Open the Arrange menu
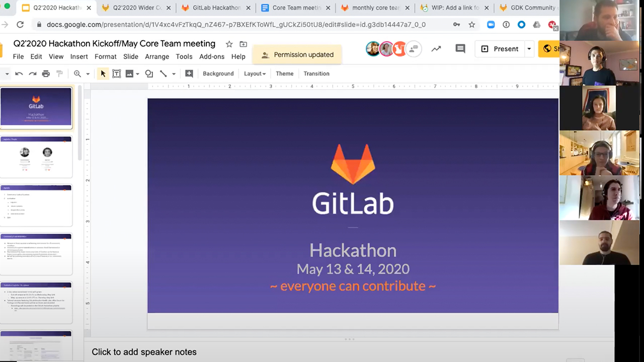The image size is (644, 362). coord(157,56)
